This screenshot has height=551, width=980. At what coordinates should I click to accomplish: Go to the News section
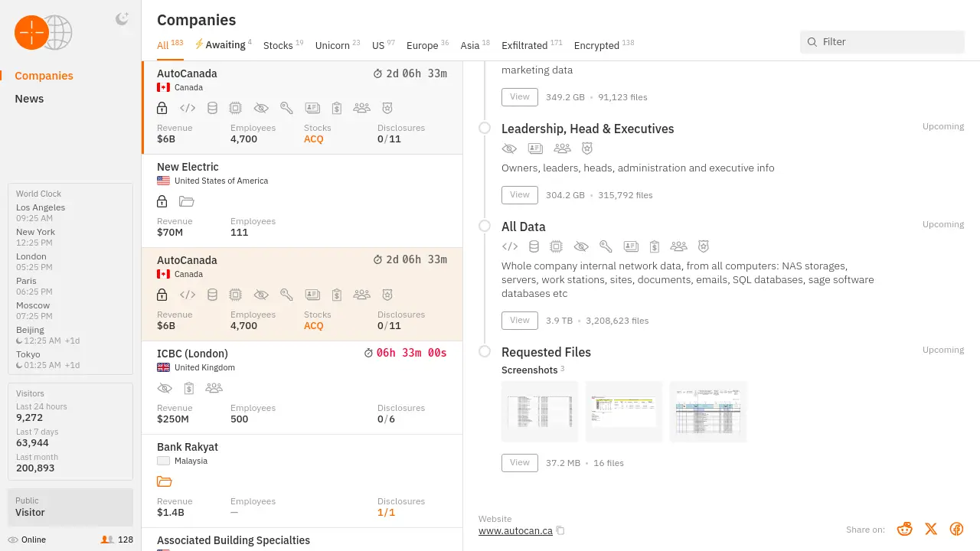[29, 99]
